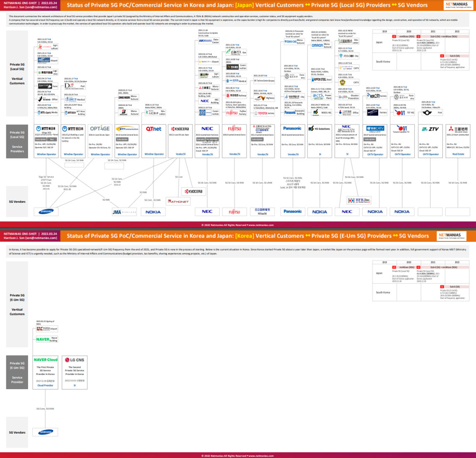476x458 pixels.
Task: Select the OMRON customer logo
Action: (x=317, y=45)
